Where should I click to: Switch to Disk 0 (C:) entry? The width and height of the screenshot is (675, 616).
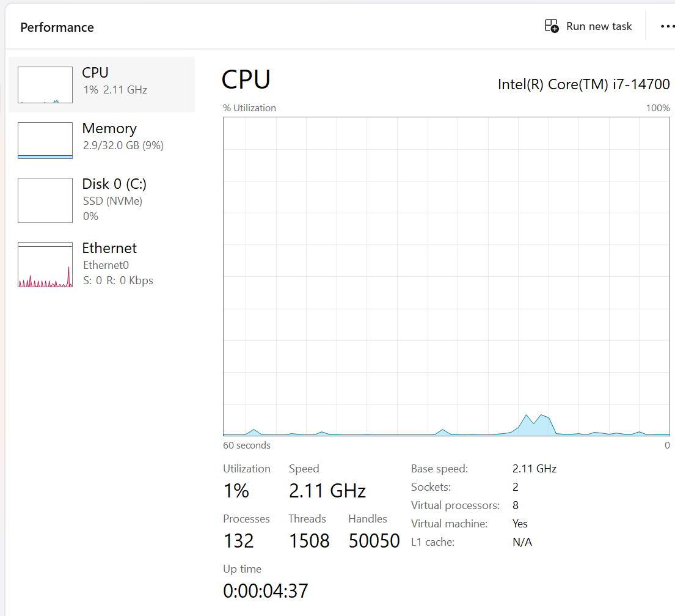pos(114,184)
